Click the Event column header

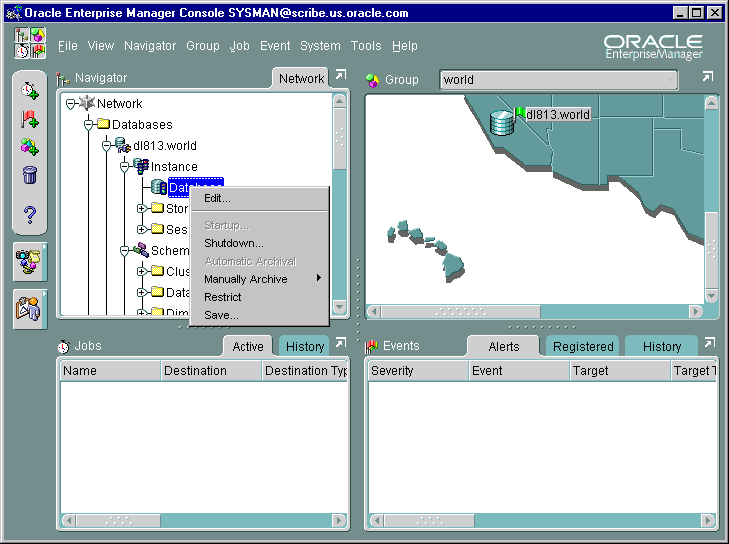519,371
